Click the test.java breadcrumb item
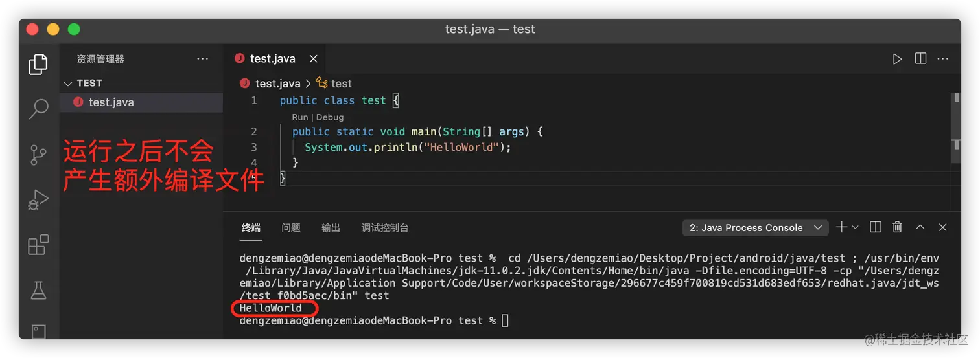The height and width of the screenshot is (358, 980). point(277,84)
